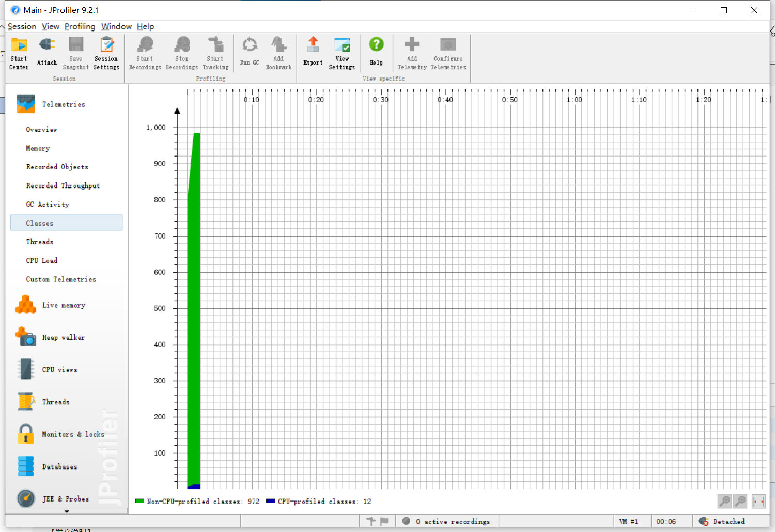Zoom out on the telemetry graph
Screen dimensions: 775x532
(740, 501)
